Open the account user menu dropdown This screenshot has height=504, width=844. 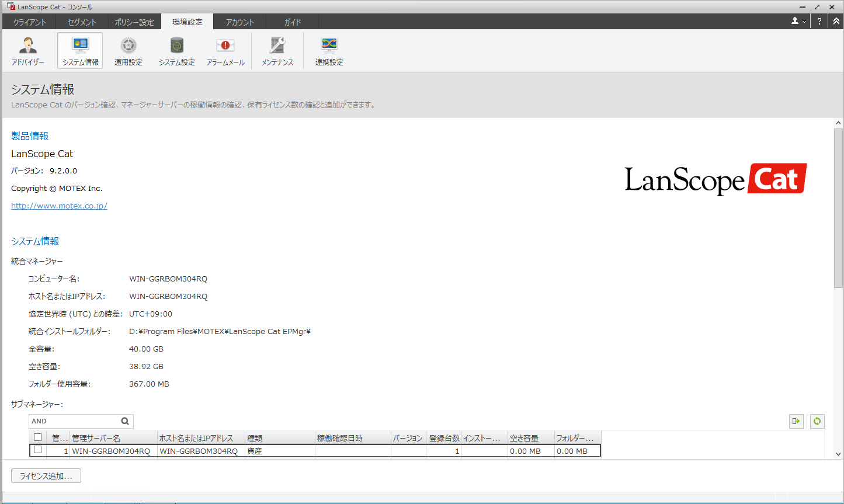(798, 22)
